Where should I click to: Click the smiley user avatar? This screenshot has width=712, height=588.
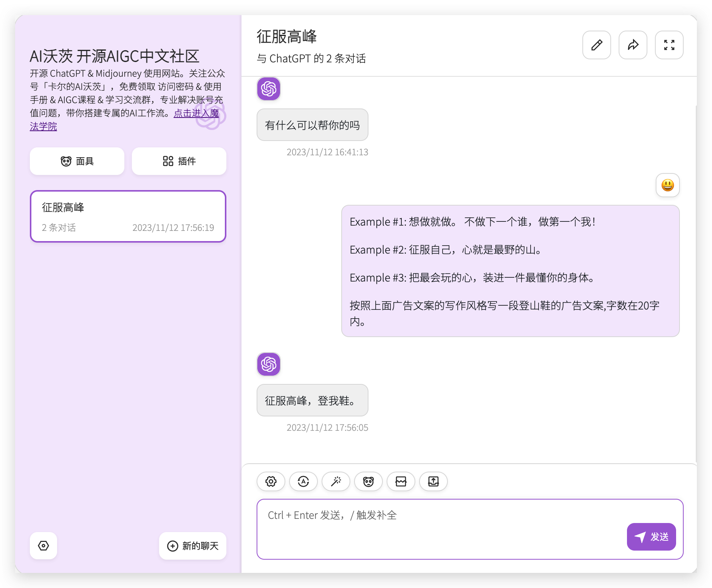[x=667, y=185]
